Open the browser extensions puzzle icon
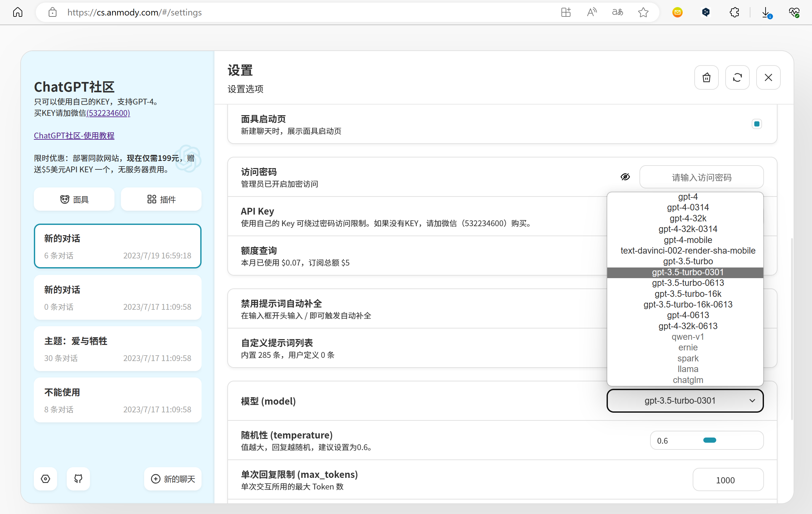The width and height of the screenshot is (812, 514). 734,13
